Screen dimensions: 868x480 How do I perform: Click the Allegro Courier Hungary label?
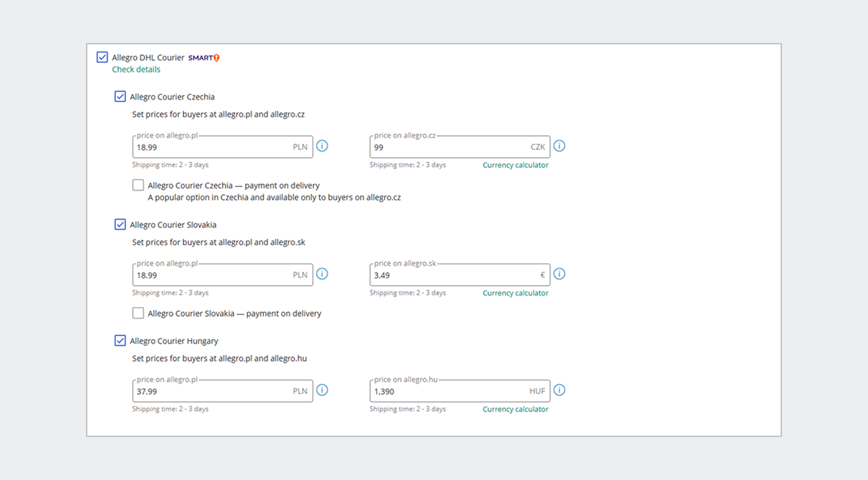(174, 341)
